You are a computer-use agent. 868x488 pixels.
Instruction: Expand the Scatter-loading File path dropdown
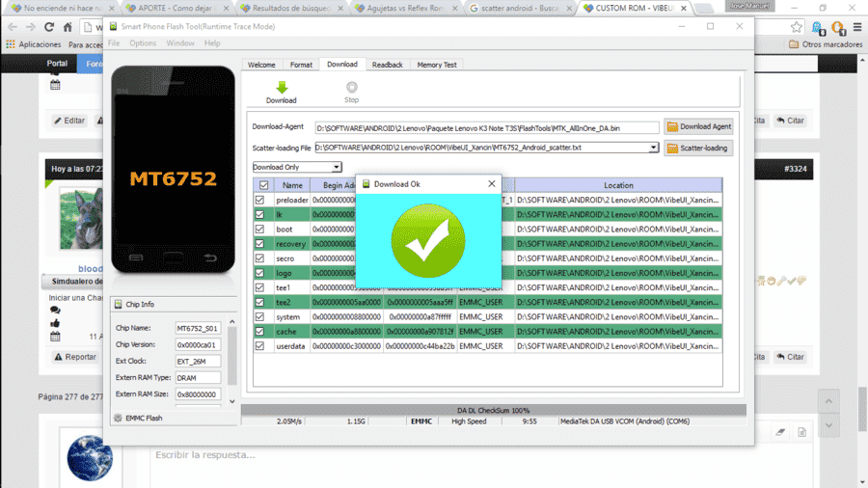653,148
